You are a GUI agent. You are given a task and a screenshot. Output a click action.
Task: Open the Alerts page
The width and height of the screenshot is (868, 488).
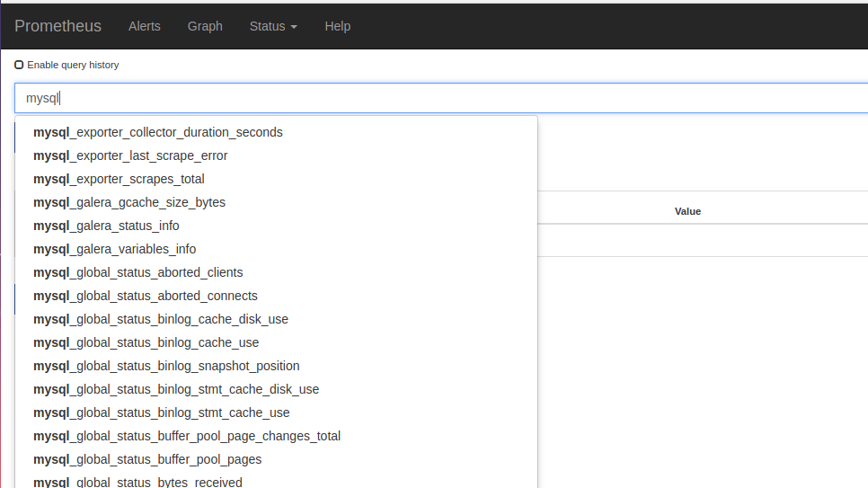(144, 26)
